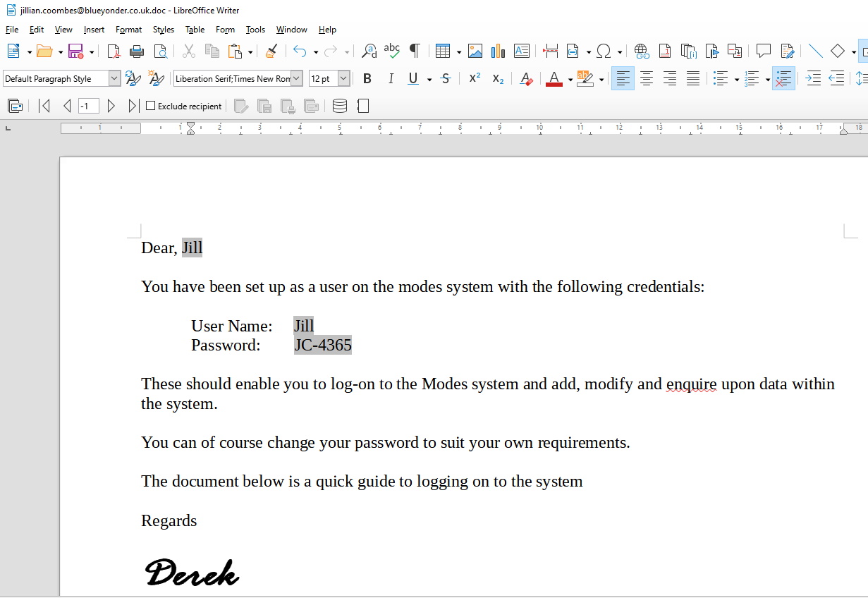Click the highlighted password field JC-4365
Screen dimensions: 868x598
click(322, 345)
